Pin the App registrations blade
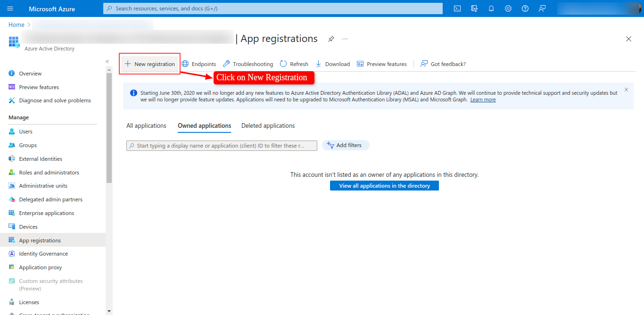The height and width of the screenshot is (315, 644). click(331, 39)
